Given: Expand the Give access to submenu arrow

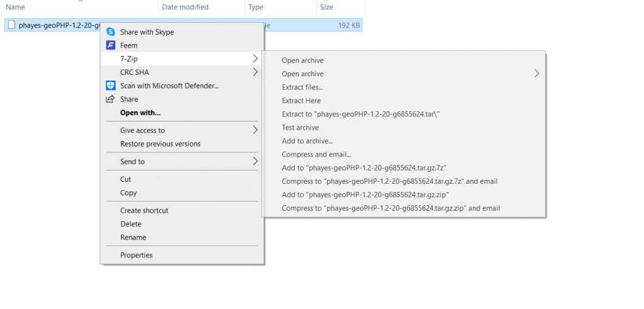Looking at the screenshot, I should (255, 130).
